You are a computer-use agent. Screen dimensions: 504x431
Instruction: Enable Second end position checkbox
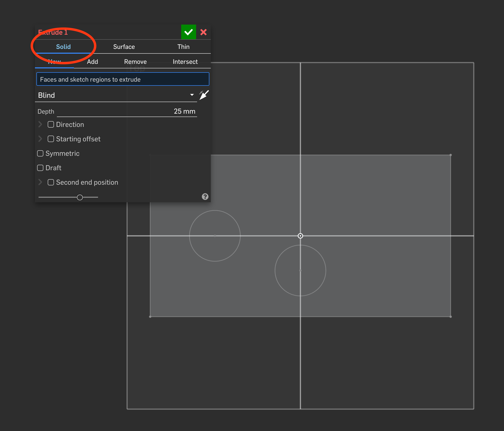tap(51, 182)
